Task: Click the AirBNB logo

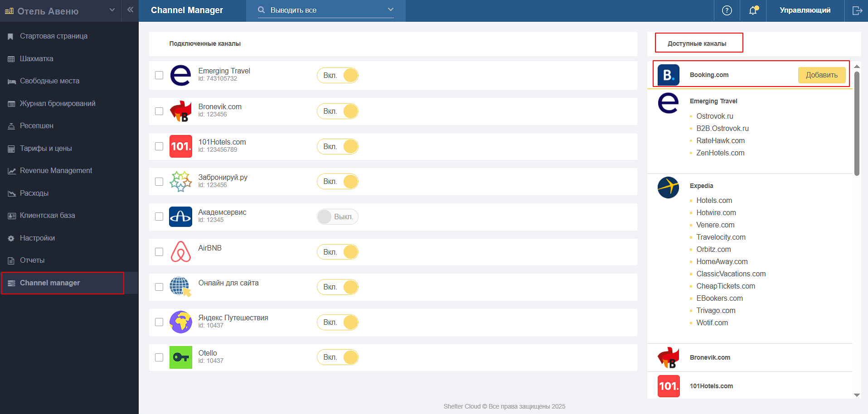Action: point(180,251)
